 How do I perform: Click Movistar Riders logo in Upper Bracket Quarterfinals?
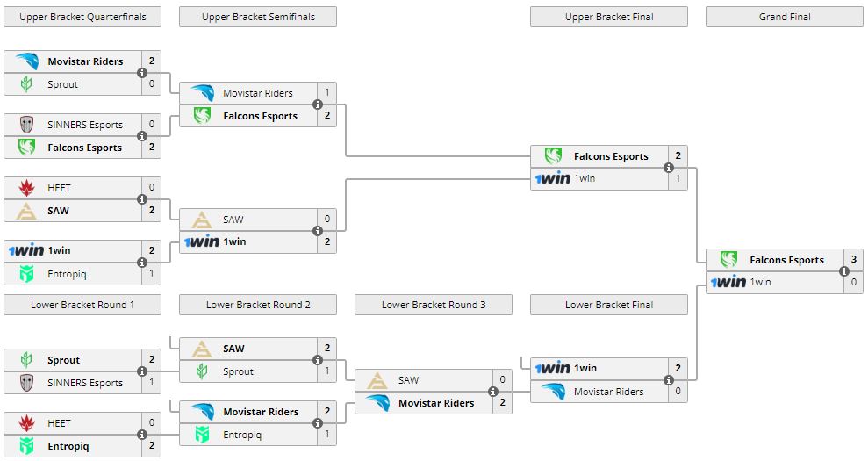click(x=26, y=61)
